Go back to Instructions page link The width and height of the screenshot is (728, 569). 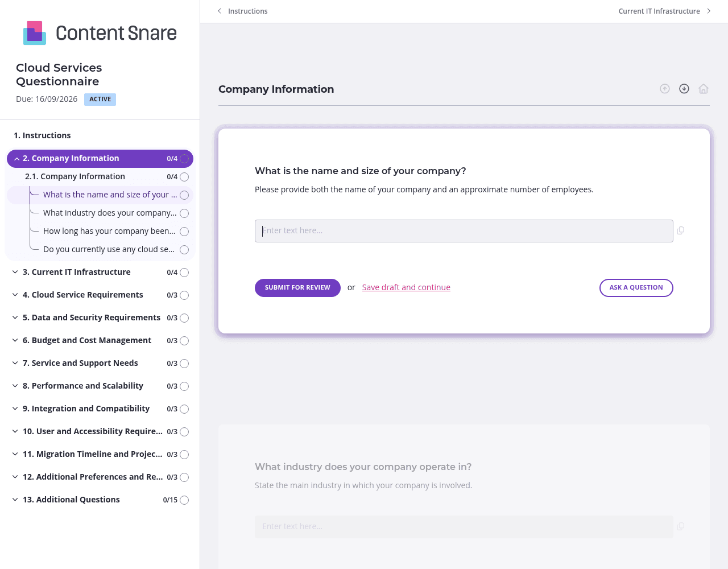247,11
